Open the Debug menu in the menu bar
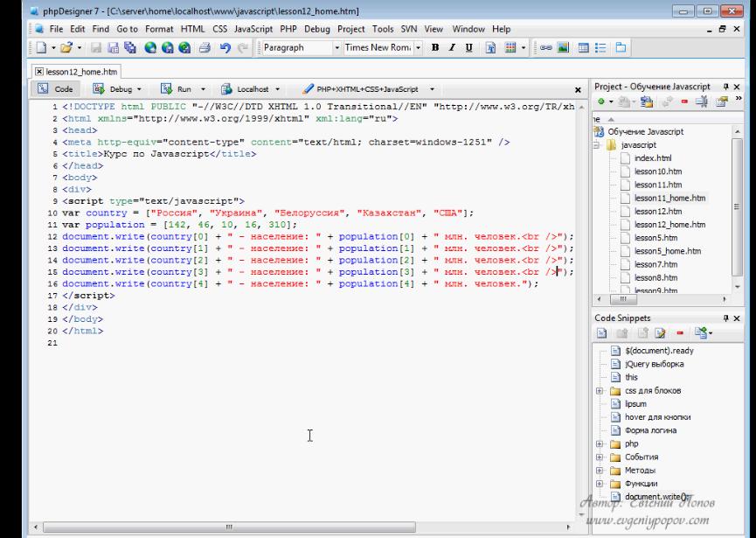Viewport: 756px width, 538px height. pos(316,29)
